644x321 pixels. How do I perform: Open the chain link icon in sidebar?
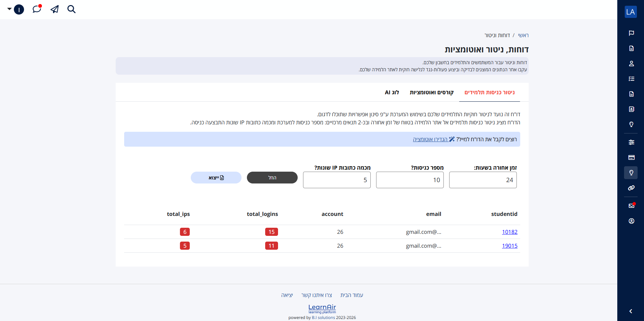point(631,188)
